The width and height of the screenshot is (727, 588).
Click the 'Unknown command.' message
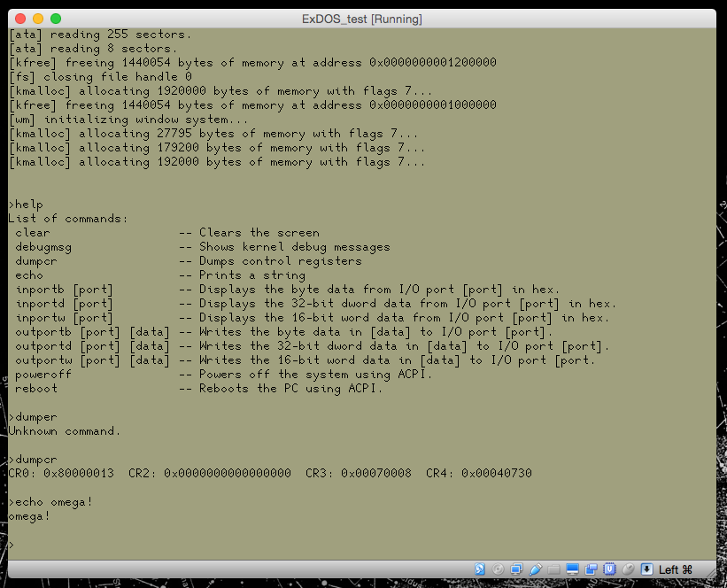point(64,431)
